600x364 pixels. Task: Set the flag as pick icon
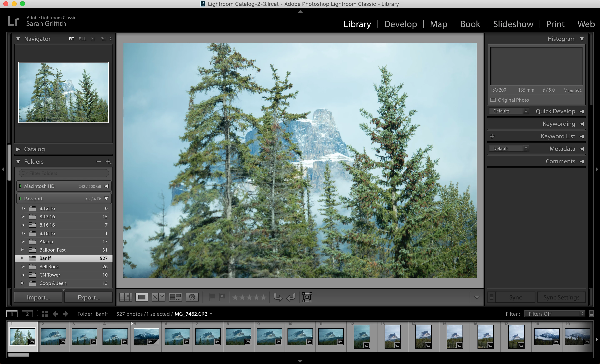coord(212,297)
